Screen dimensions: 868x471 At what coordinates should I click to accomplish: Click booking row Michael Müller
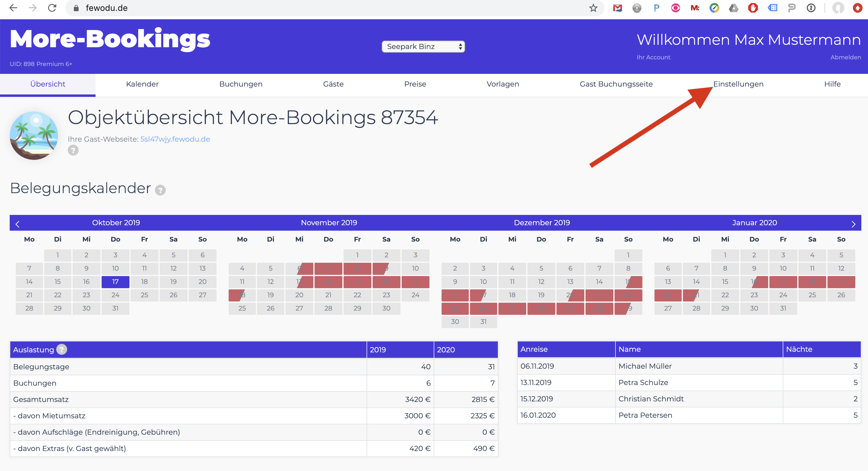point(689,366)
